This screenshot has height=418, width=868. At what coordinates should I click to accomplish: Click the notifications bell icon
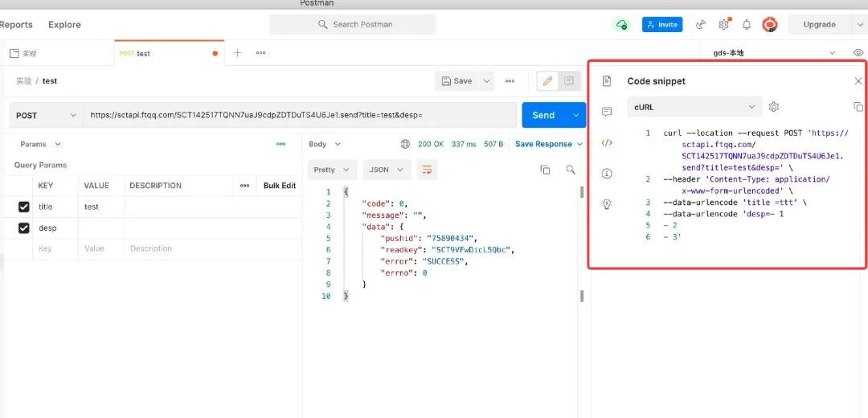click(747, 25)
